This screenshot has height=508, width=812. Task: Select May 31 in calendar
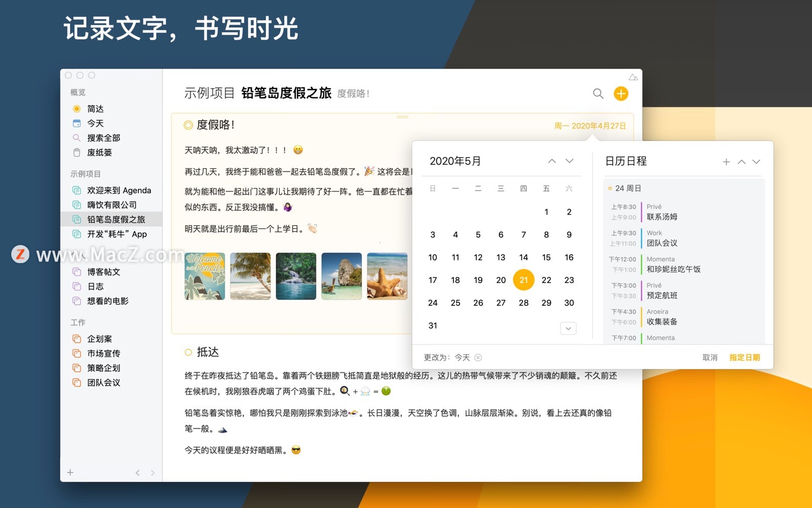click(433, 325)
